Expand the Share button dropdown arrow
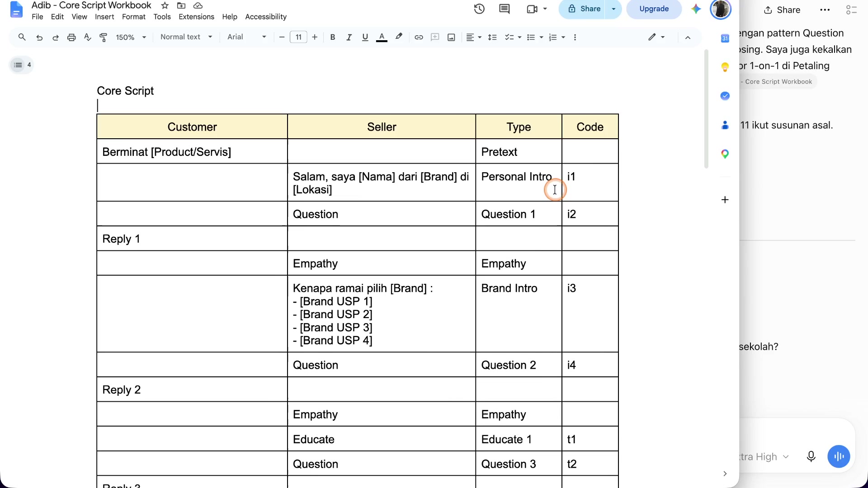 click(x=613, y=9)
